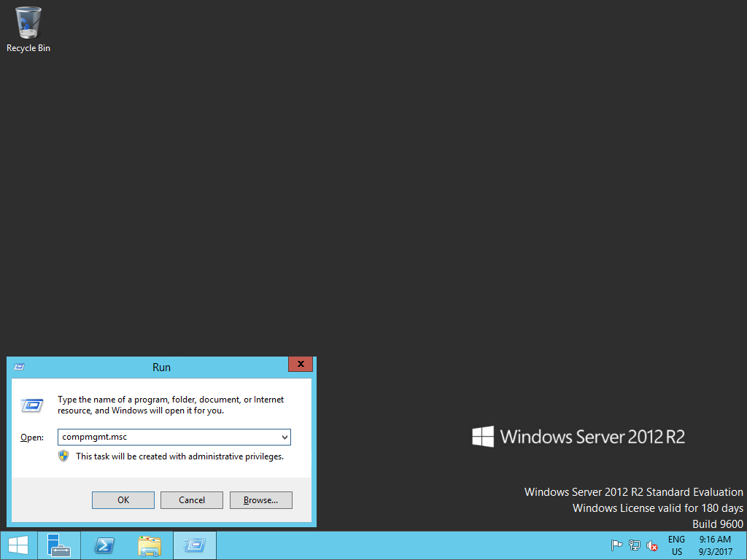The image size is (747, 560).
Task: Close the Run dialog window
Action: coord(300,364)
